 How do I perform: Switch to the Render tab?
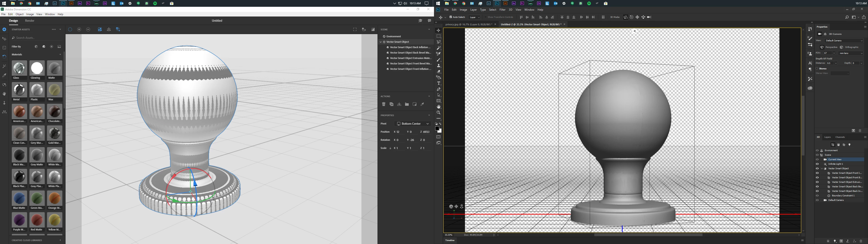point(30,21)
